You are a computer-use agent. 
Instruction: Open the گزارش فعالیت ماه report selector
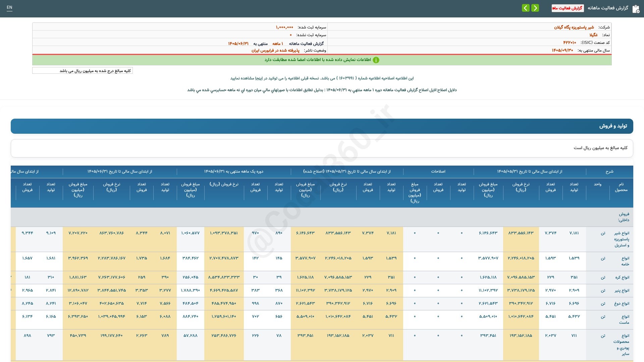[568, 8]
